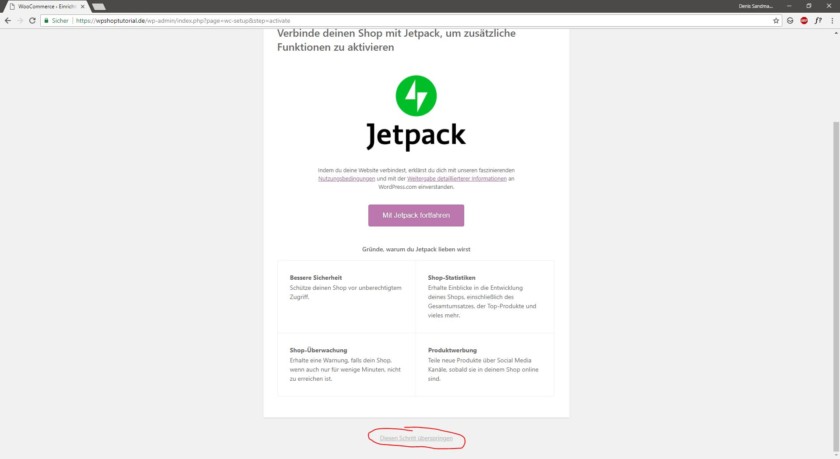Click the Mit Jetpack fortfahren button
This screenshot has width=840, height=459.
tap(416, 215)
